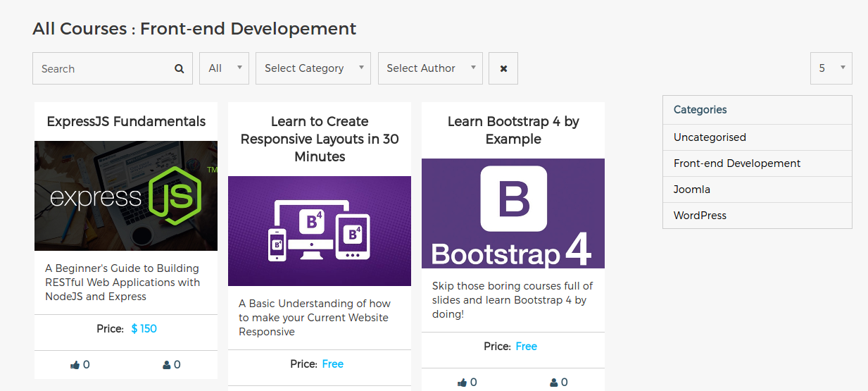This screenshot has width=868, height=391.
Task: Clear filters with the X button
Action: point(503,69)
